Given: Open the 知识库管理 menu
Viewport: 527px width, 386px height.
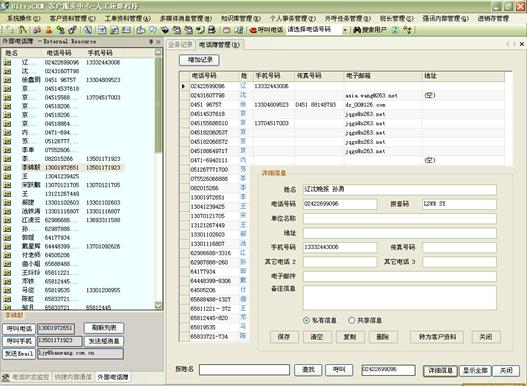Looking at the screenshot, I should coord(241,18).
